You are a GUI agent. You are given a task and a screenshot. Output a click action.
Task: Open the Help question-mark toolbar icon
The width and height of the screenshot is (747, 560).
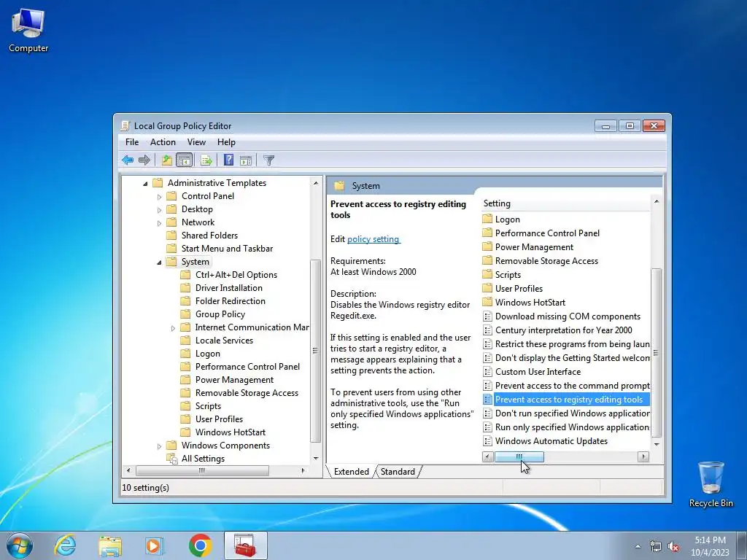pyautogui.click(x=228, y=160)
